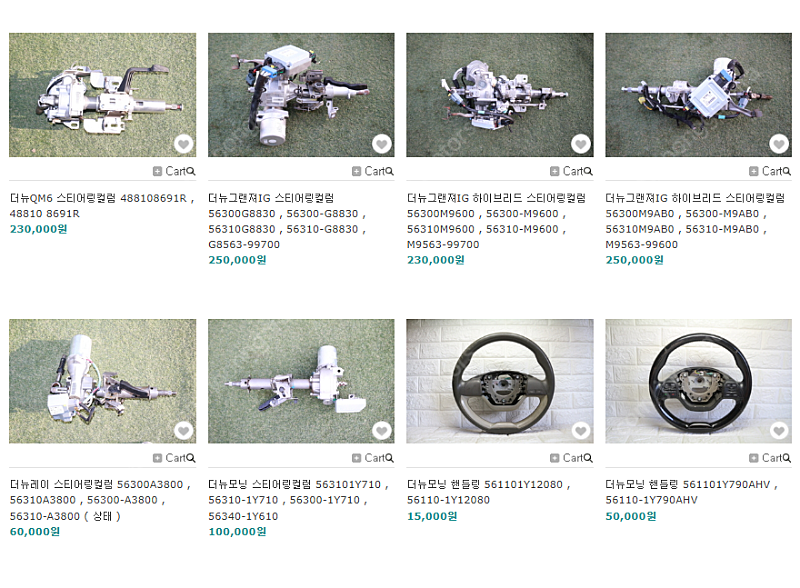Favorite the QM6 steering column with heart icon
The width and height of the screenshot is (800, 588).
(x=184, y=144)
